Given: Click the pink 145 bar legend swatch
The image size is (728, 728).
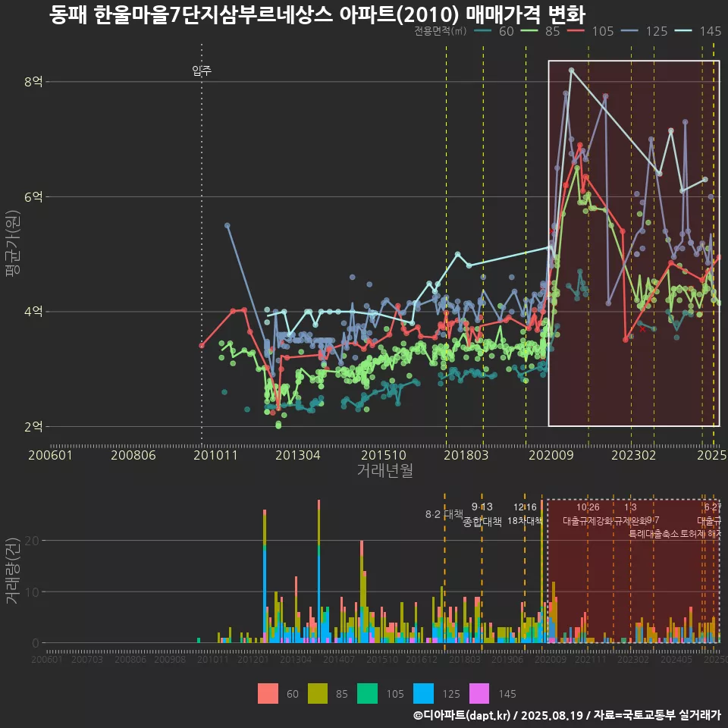Looking at the screenshot, I should coord(479,694).
